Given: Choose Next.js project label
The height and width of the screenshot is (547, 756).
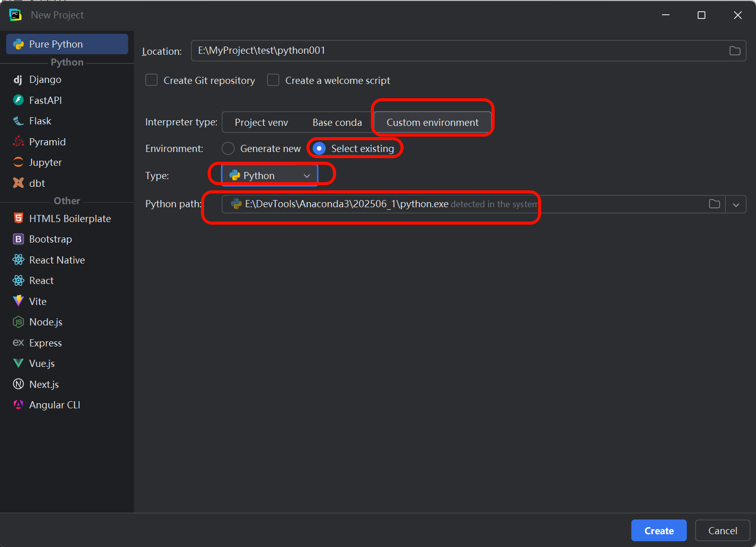Looking at the screenshot, I should [x=44, y=384].
